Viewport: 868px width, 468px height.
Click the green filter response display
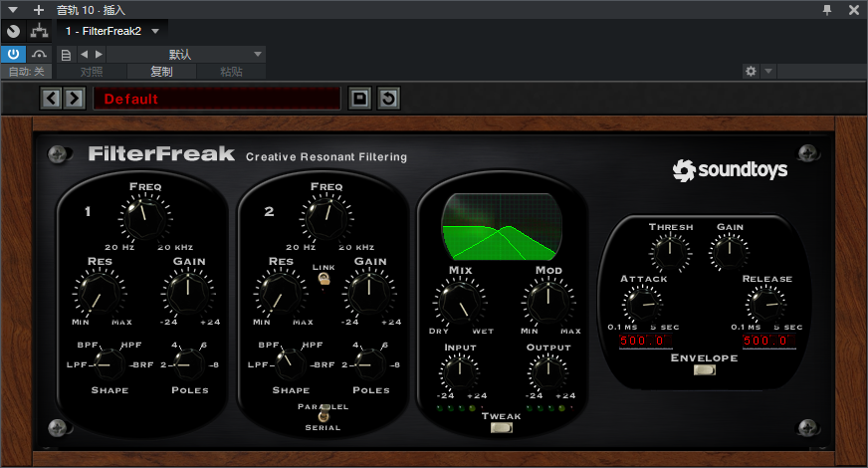point(501,226)
